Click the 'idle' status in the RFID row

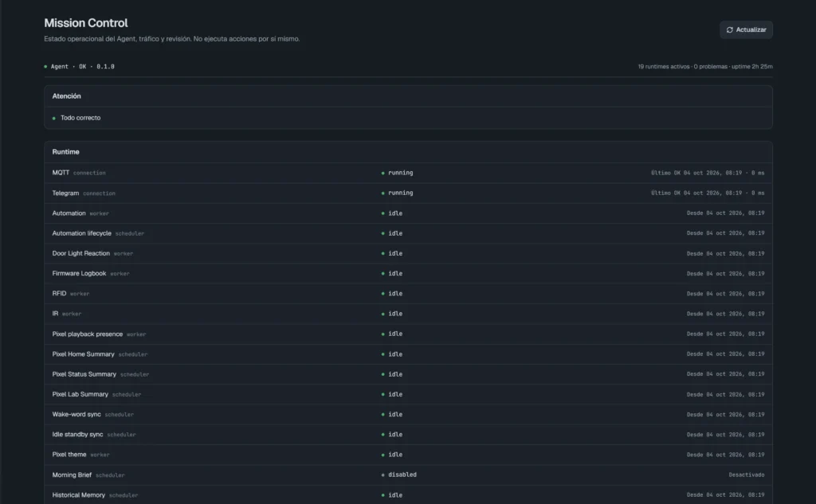tap(395, 294)
